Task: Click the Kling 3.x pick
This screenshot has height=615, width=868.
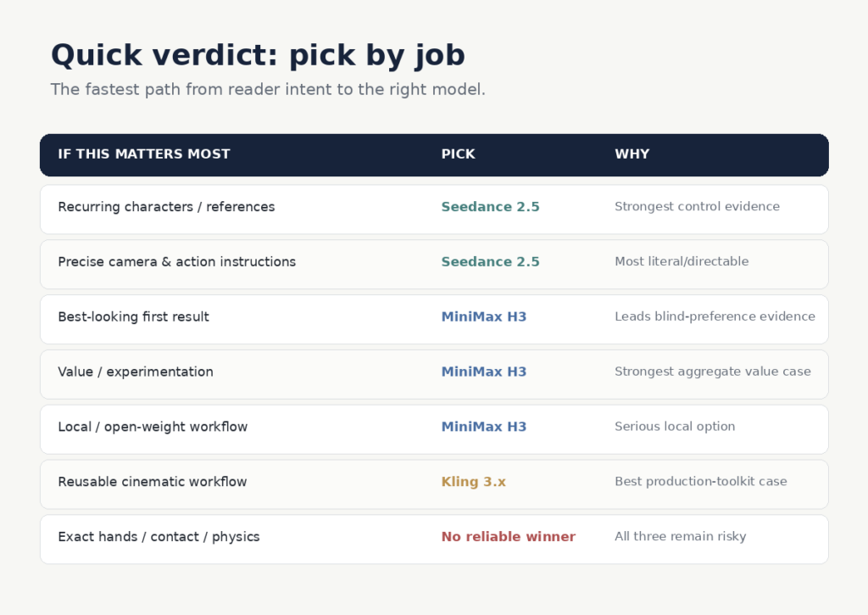Action: [x=473, y=482]
